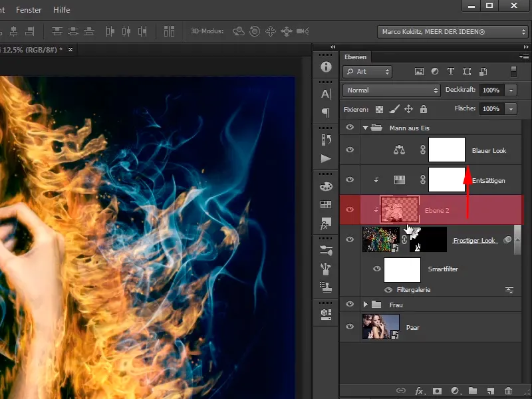Open the Styles fx panel icon

point(326,223)
